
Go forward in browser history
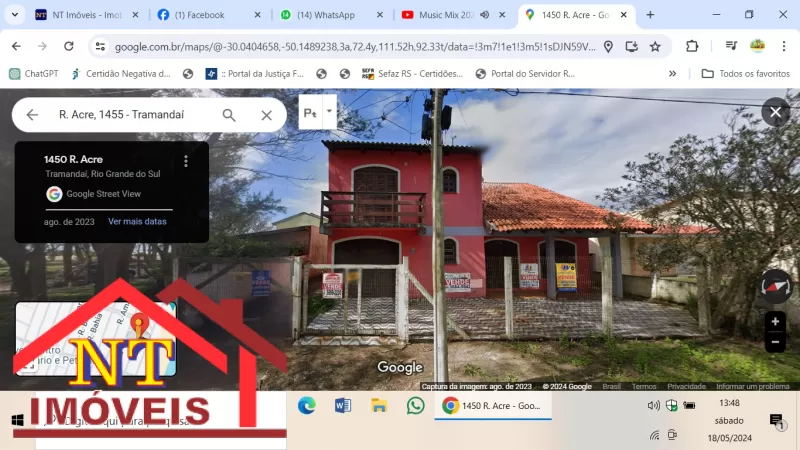coord(42,46)
